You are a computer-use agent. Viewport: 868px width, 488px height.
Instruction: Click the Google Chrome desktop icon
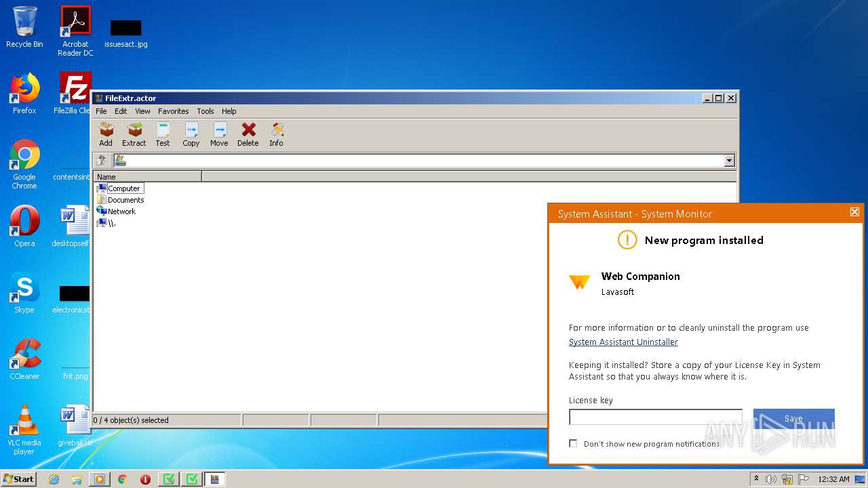pos(24,164)
